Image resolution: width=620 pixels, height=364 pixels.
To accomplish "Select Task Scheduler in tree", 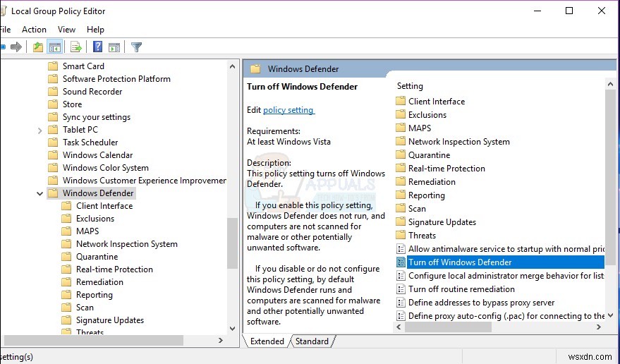I will click(90, 142).
